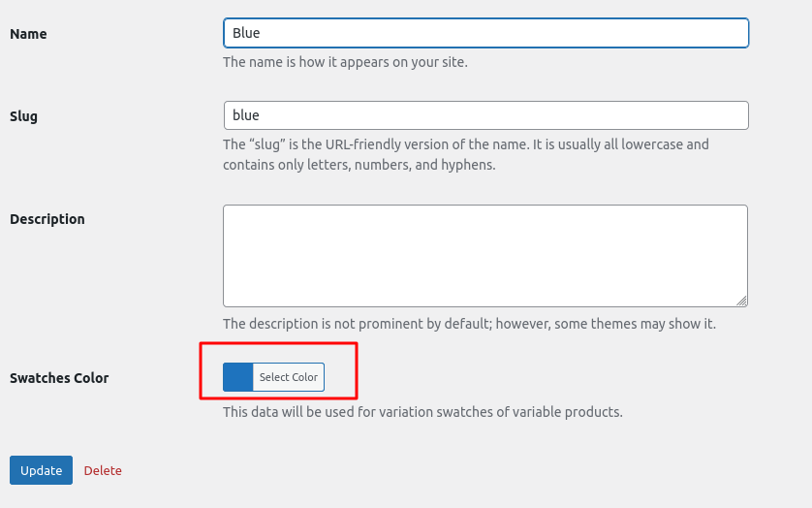Viewport: 812px width, 508px height.
Task: Click the Description field label
Action: (47, 219)
